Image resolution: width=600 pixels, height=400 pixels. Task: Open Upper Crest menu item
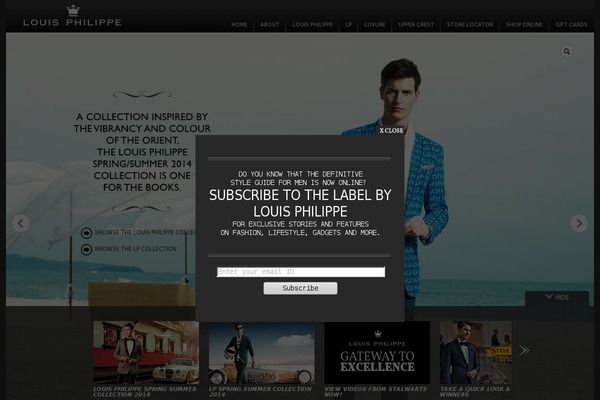point(416,24)
